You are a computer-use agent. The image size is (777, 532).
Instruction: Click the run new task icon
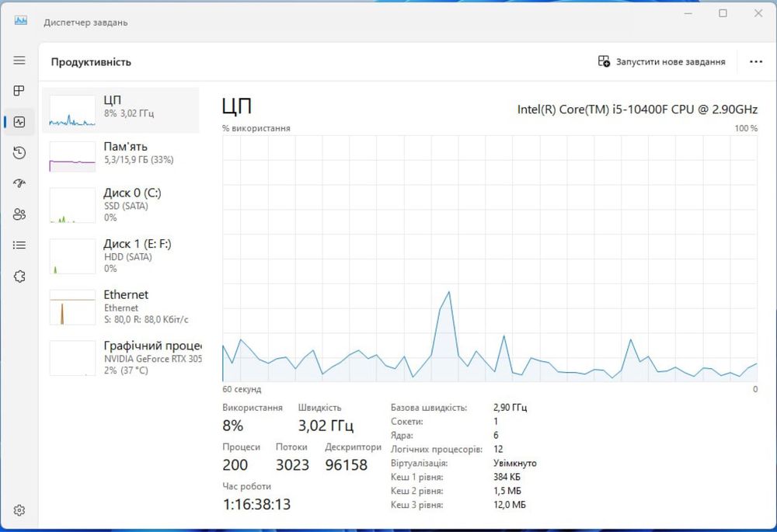pos(604,61)
